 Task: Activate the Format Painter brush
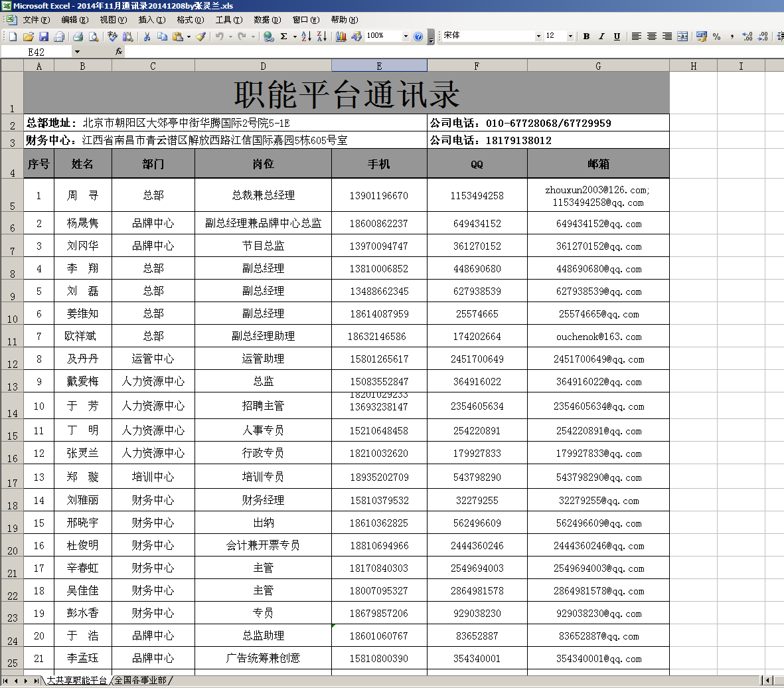tap(200, 36)
